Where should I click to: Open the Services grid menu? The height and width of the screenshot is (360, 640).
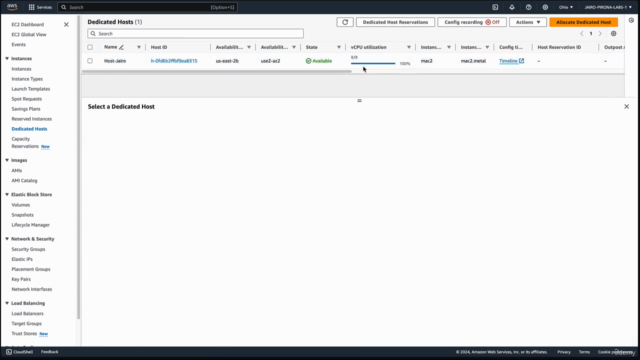point(40,7)
